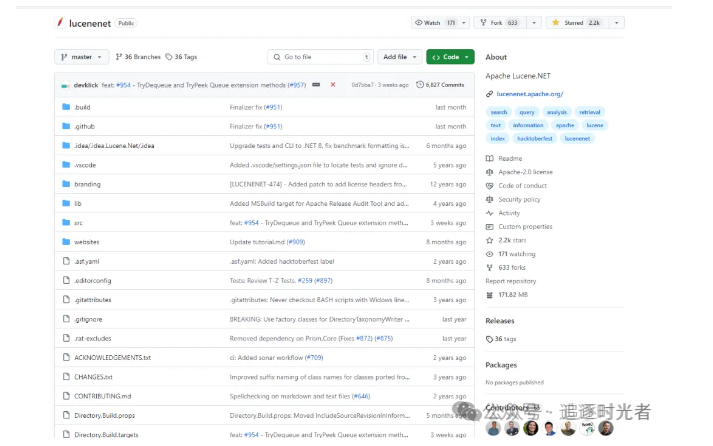Open ACKNOWLEDGEMENTS.txt file
The image size is (713, 446).
[112, 357]
